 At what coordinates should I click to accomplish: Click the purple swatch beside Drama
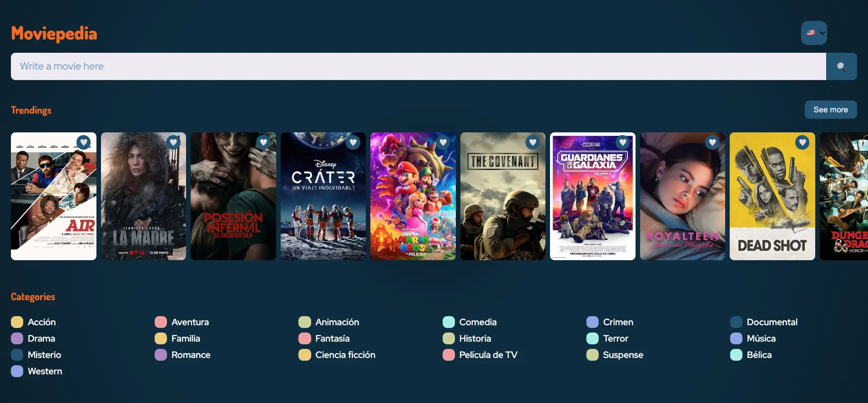pos(17,338)
